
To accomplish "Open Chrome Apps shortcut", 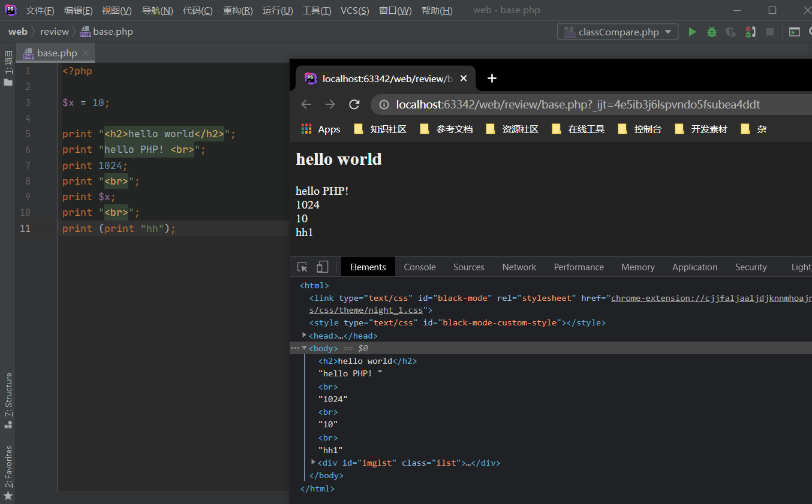I will tap(320, 129).
